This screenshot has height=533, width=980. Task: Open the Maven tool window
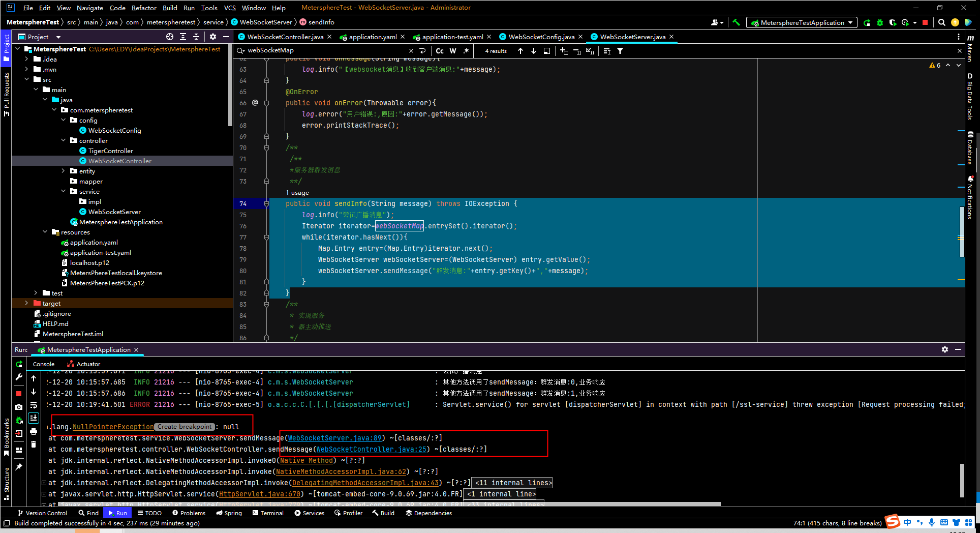(970, 48)
